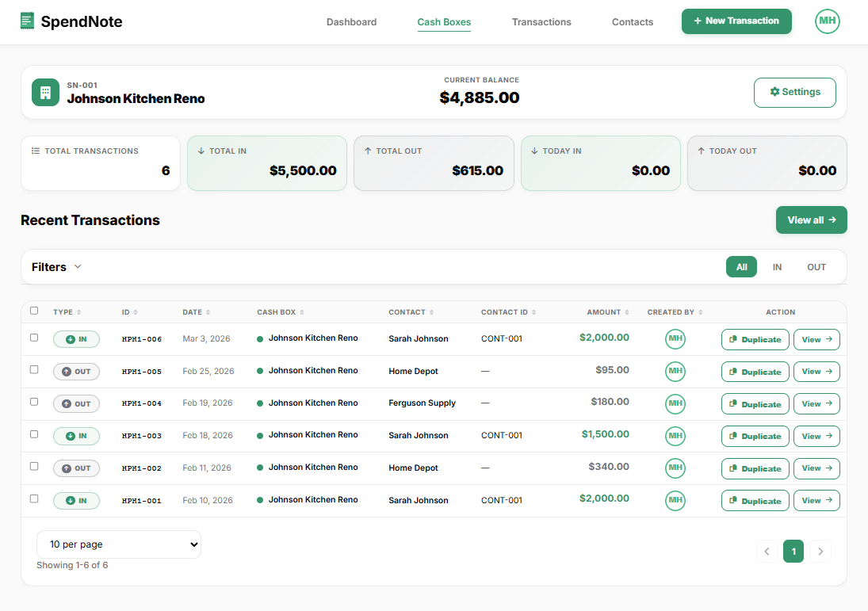Click page 1 in the pagination
This screenshot has height=611, width=868.
(x=793, y=551)
